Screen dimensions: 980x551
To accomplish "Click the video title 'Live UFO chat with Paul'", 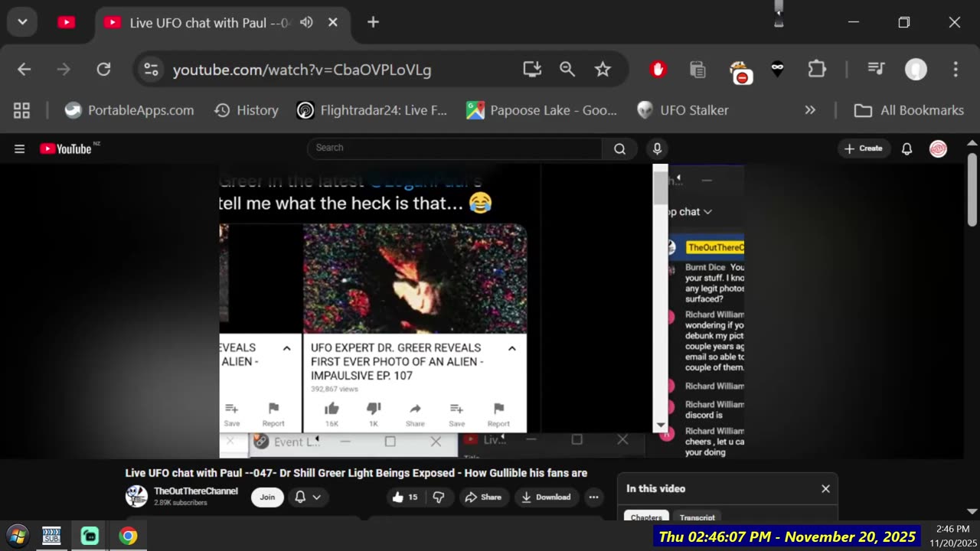I will coord(356,473).
